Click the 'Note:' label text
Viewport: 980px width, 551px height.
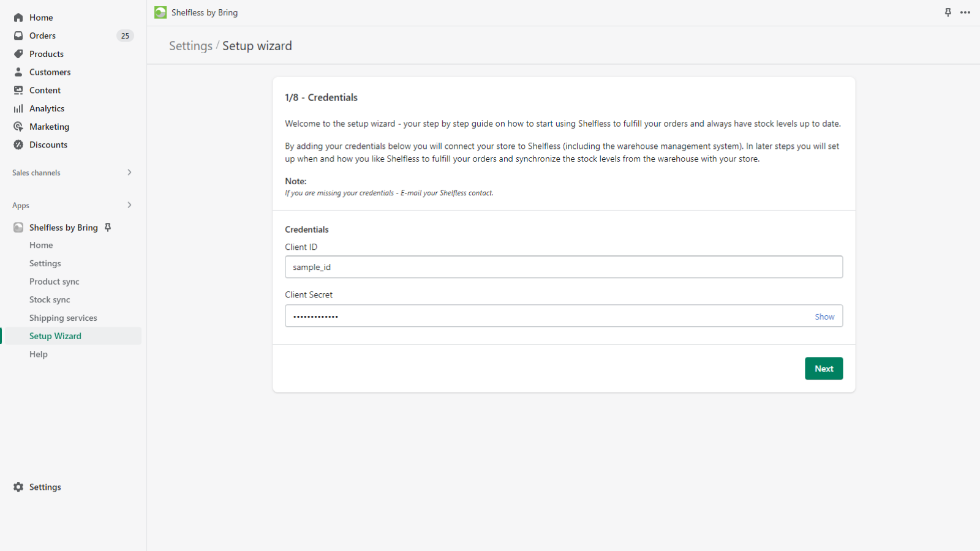(296, 181)
